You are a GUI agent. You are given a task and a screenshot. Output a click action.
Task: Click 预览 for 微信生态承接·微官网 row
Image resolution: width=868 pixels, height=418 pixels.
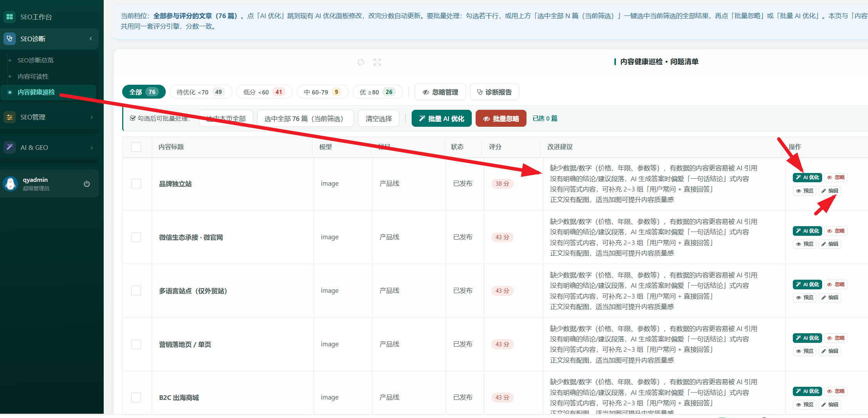(804, 244)
